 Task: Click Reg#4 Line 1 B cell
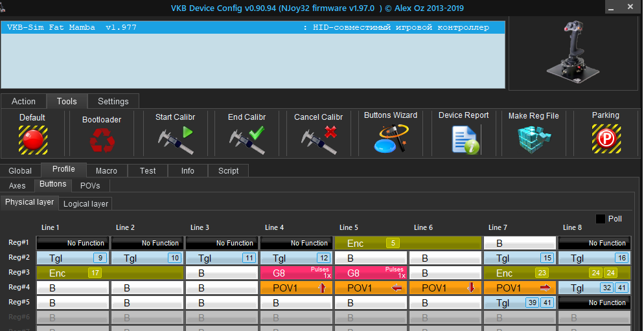tap(73, 288)
